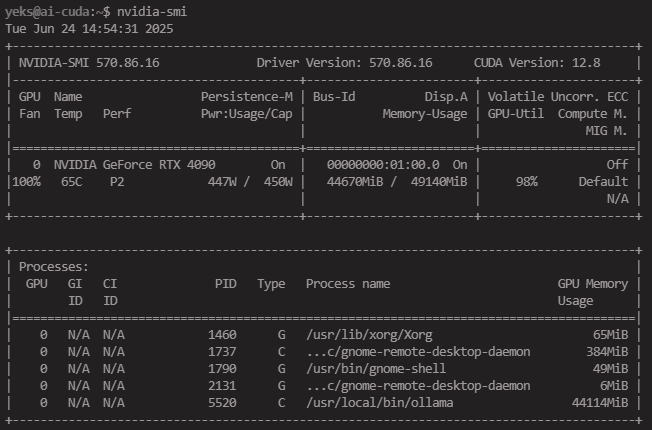The image size is (652, 430).
Task: Click type 'G' in Xorg row
Action: (x=282, y=335)
